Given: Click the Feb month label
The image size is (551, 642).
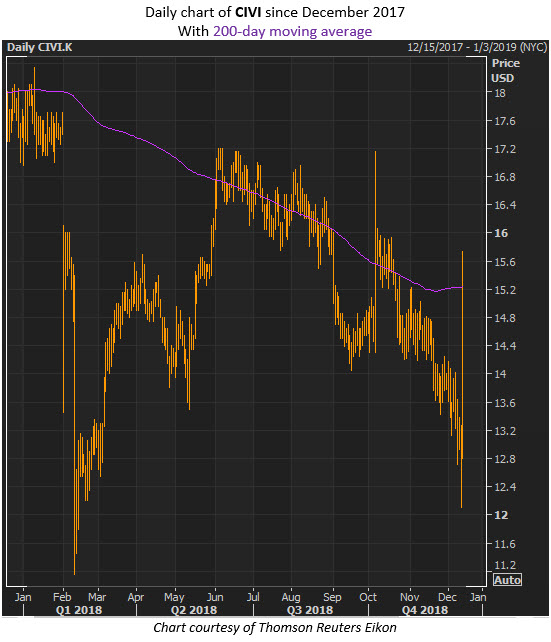Looking at the screenshot, I should (x=62, y=597).
